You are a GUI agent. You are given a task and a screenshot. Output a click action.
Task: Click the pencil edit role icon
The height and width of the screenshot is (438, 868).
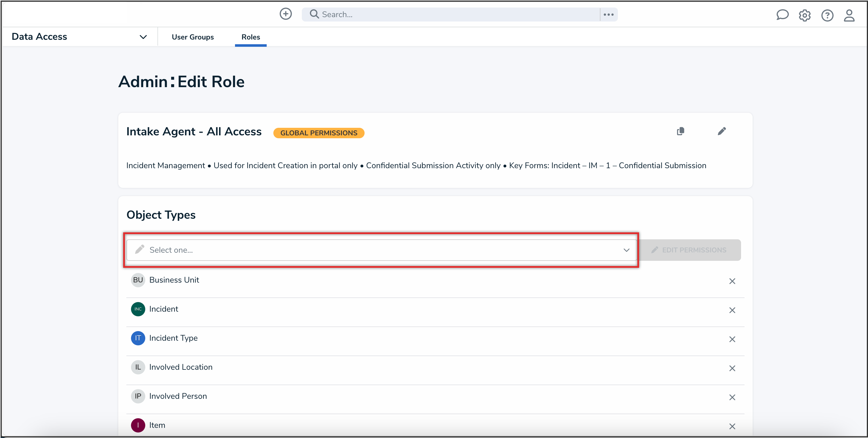pyautogui.click(x=721, y=131)
